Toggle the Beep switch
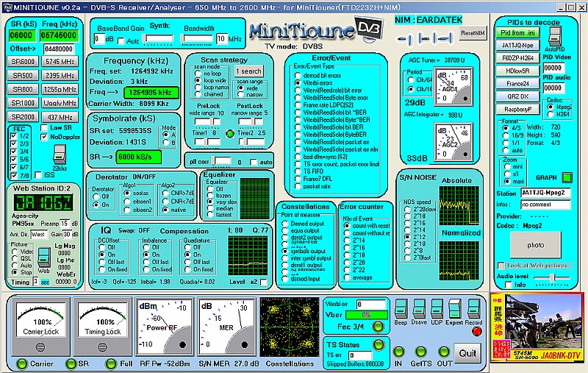 coord(401,308)
